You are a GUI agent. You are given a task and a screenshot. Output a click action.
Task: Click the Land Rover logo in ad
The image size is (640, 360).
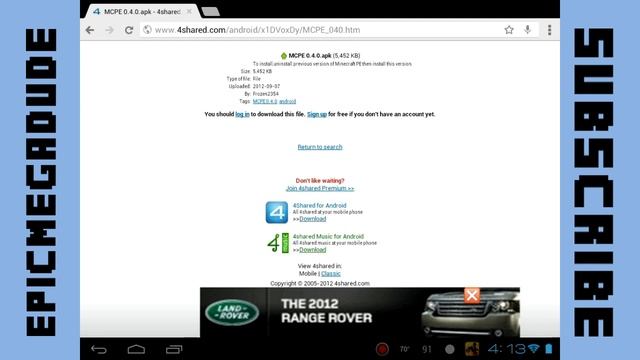[231, 313]
